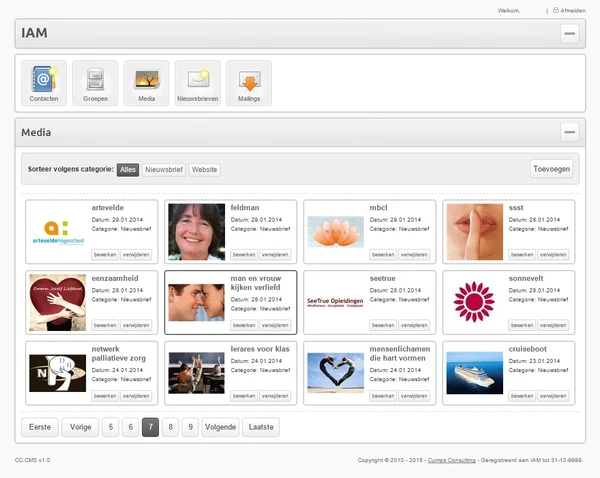The width and height of the screenshot is (600, 478).
Task: Delete the eenzaamheid media item
Action: coord(136,325)
